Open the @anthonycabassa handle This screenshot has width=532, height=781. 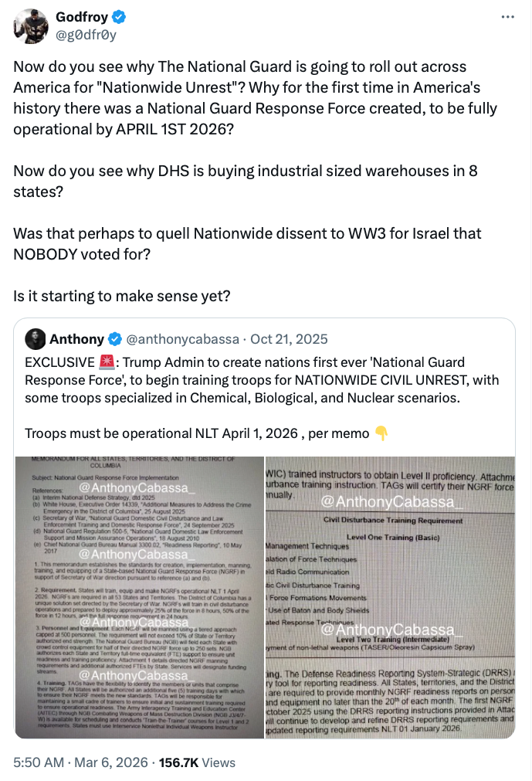[x=183, y=339]
